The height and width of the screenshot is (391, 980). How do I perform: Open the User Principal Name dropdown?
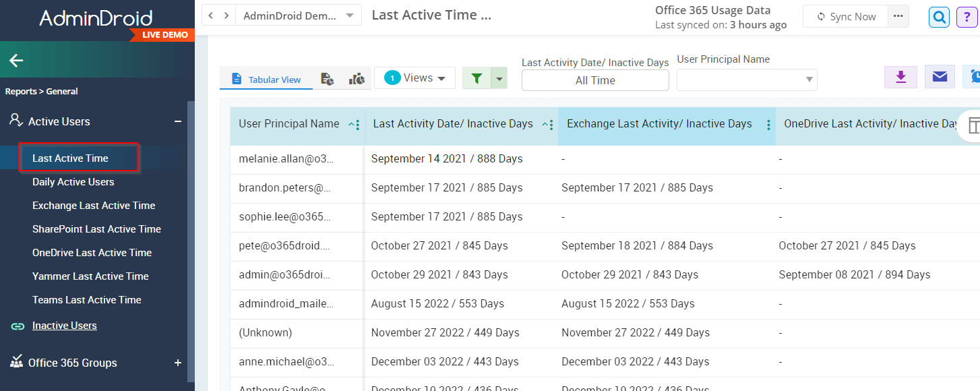pyautogui.click(x=747, y=80)
